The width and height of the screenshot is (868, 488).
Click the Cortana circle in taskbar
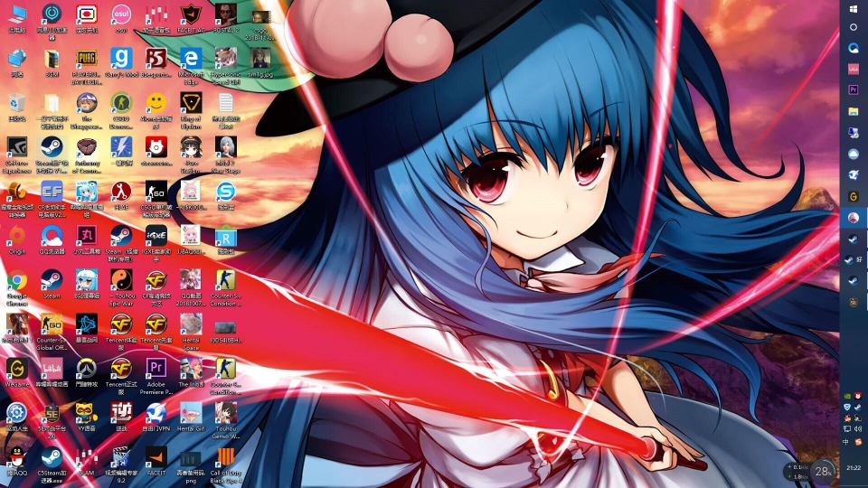coord(854,27)
